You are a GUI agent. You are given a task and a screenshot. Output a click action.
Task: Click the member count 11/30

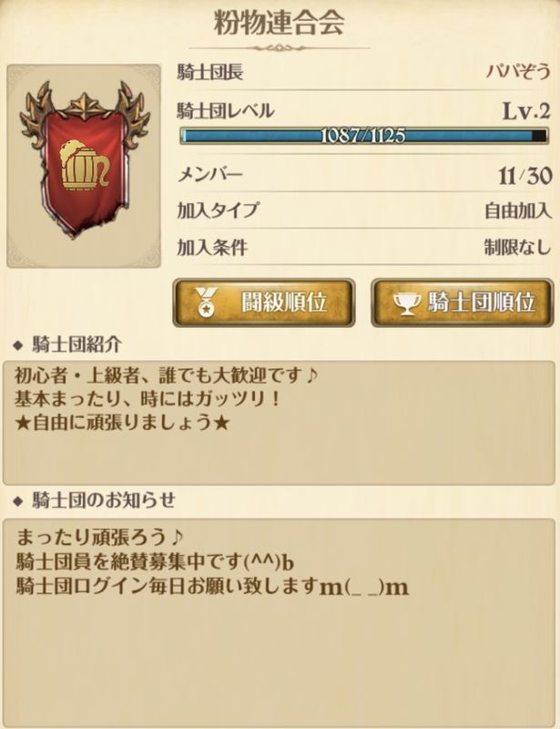click(x=524, y=176)
